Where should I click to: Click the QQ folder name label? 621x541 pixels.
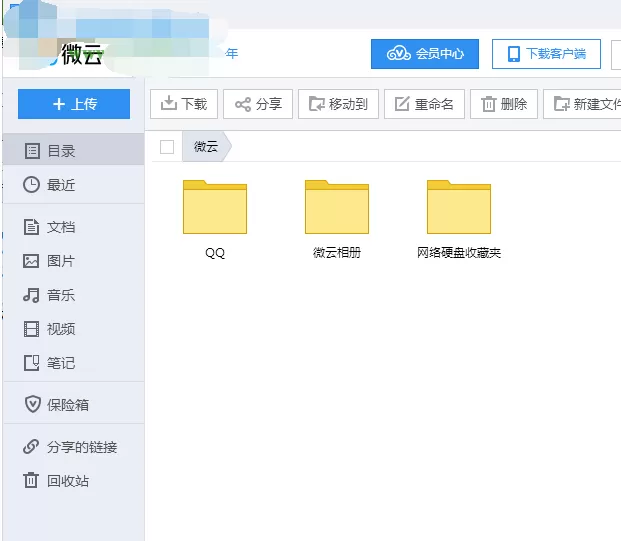(215, 253)
